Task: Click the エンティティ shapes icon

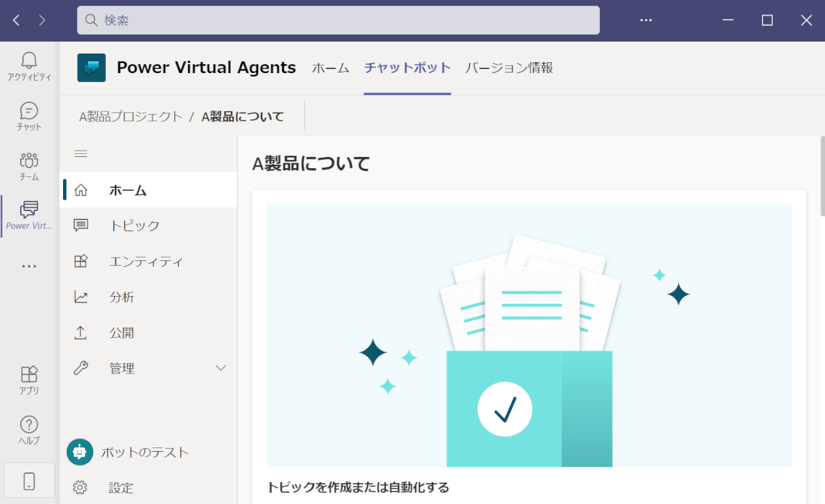Action: click(81, 261)
